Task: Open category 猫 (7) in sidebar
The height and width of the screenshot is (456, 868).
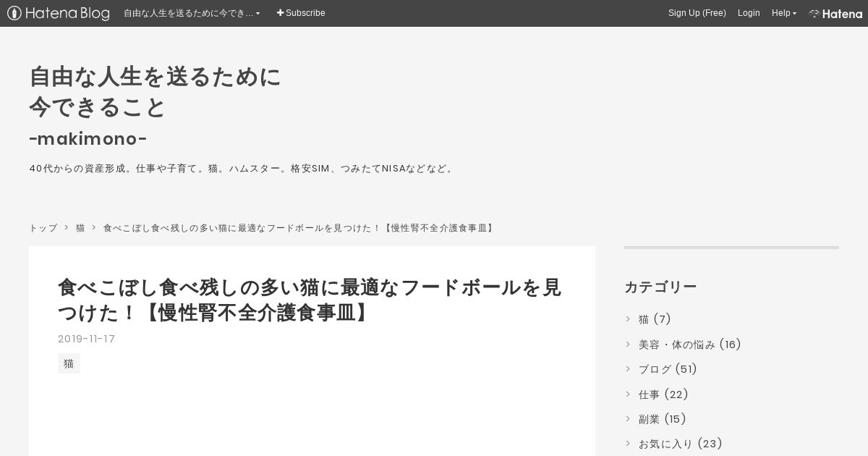Action: coord(655,319)
